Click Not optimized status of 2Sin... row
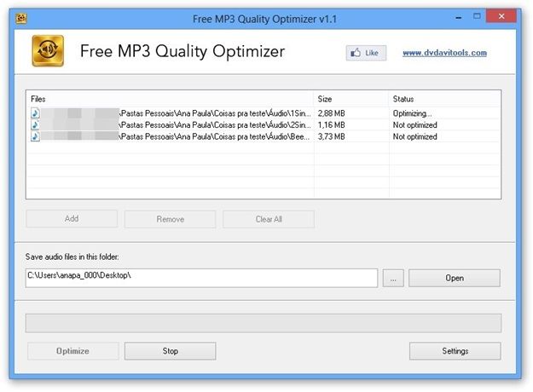 click(x=415, y=124)
